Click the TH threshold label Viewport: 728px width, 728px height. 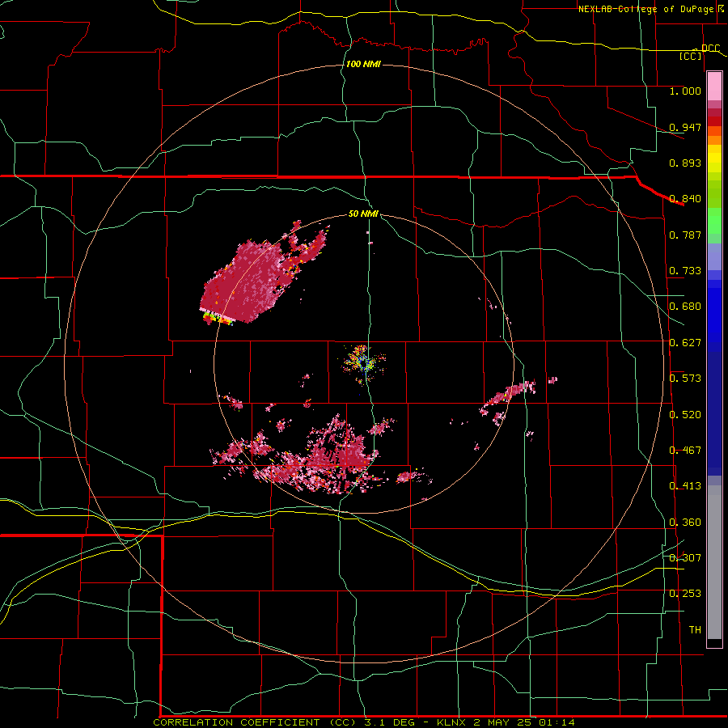pyautogui.click(x=695, y=630)
